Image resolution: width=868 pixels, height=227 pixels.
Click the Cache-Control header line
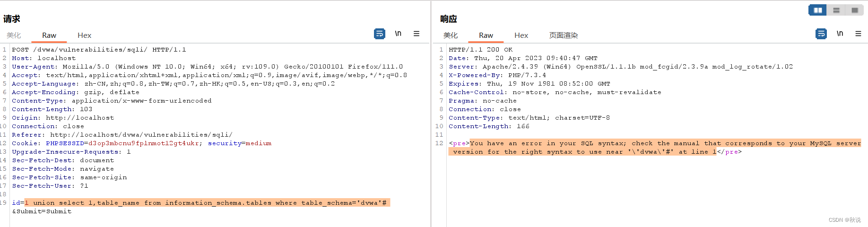[x=555, y=92]
